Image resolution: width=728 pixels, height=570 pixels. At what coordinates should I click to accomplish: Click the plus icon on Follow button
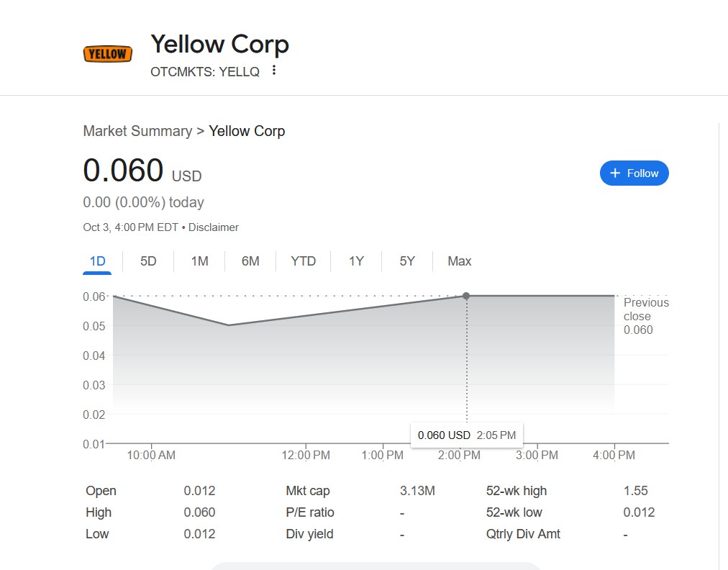tap(614, 173)
